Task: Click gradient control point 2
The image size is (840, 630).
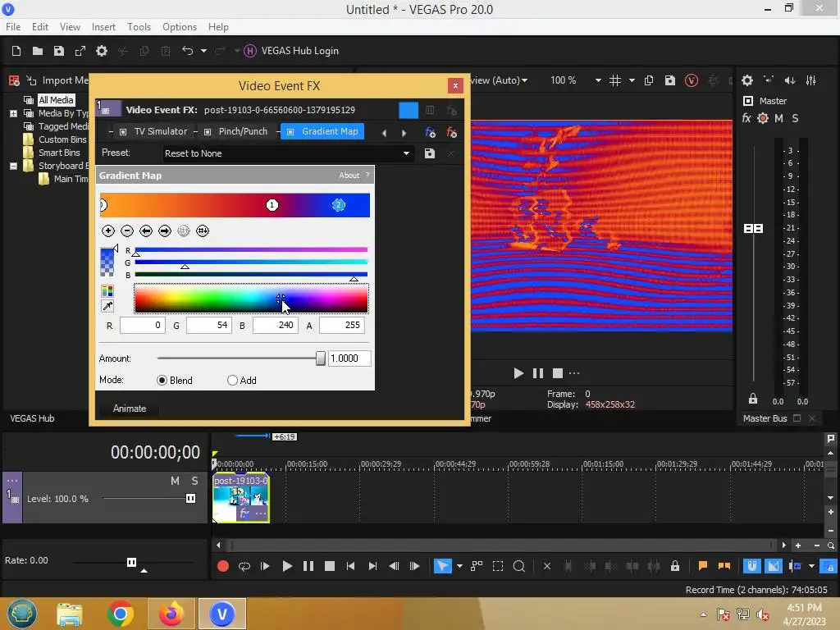Action: [339, 205]
